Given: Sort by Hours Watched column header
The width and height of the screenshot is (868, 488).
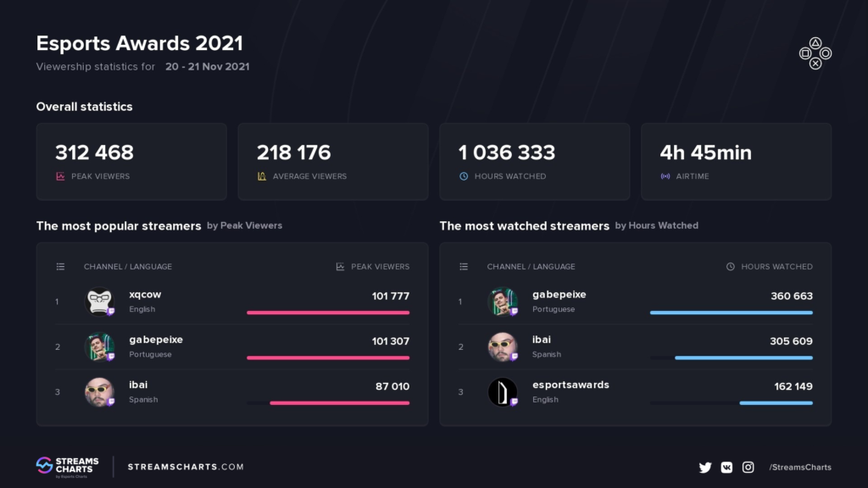Looking at the screenshot, I should coord(770,266).
